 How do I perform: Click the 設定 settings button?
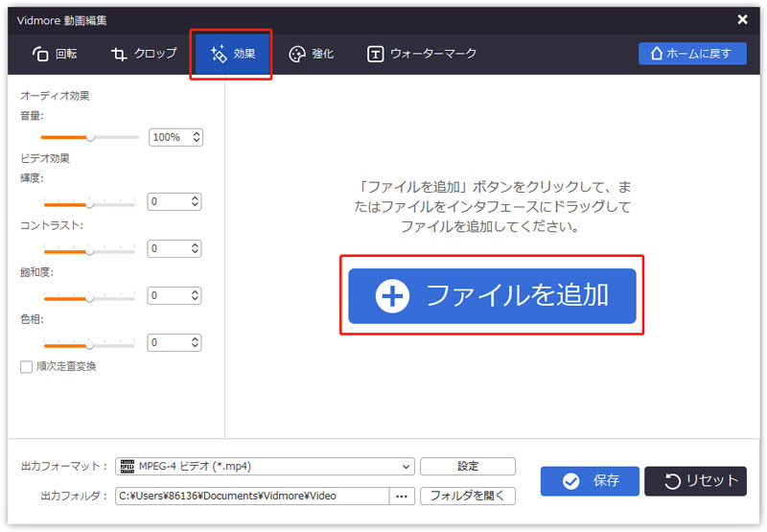[468, 467]
